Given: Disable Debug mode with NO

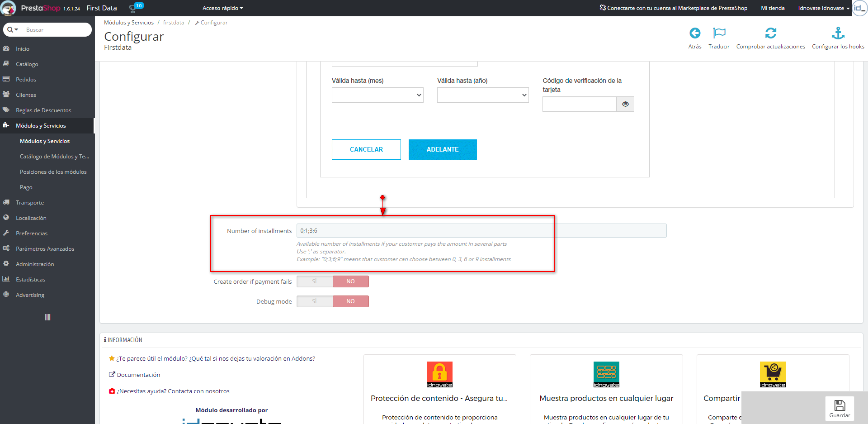Looking at the screenshot, I should point(351,301).
